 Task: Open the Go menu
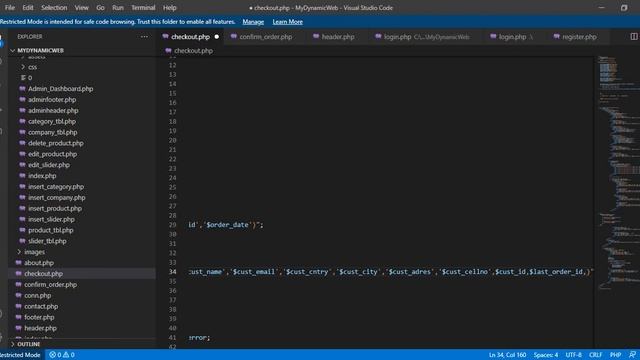click(x=100, y=8)
